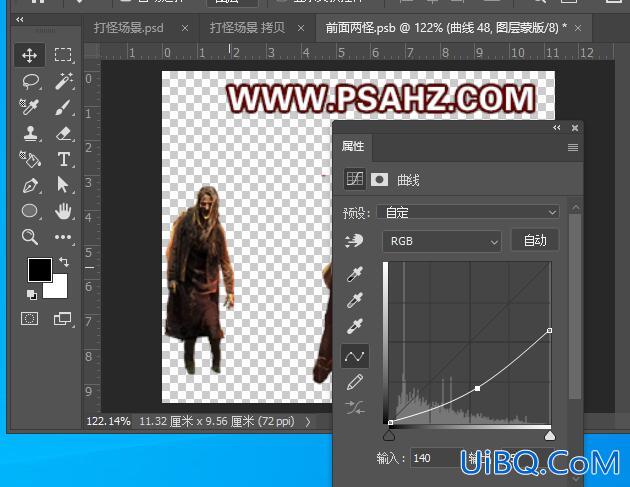
Task: Select the Hand tool
Action: 63,211
